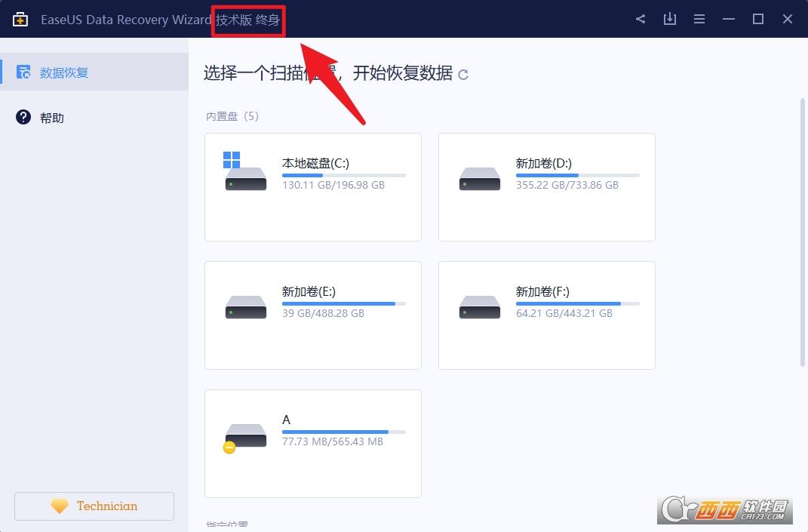Click the diamond icon on Technician button

[x=60, y=506]
